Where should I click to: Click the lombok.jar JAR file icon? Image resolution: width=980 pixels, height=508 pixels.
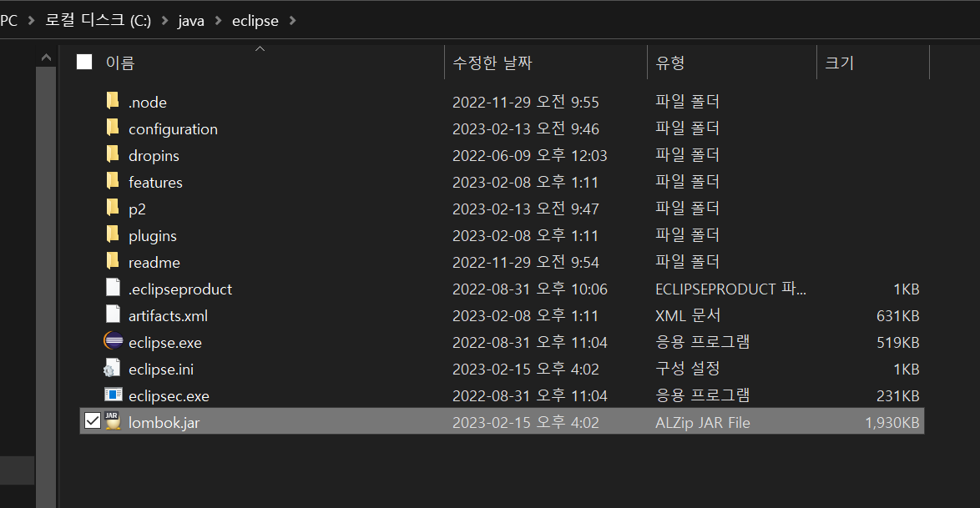[x=113, y=421]
